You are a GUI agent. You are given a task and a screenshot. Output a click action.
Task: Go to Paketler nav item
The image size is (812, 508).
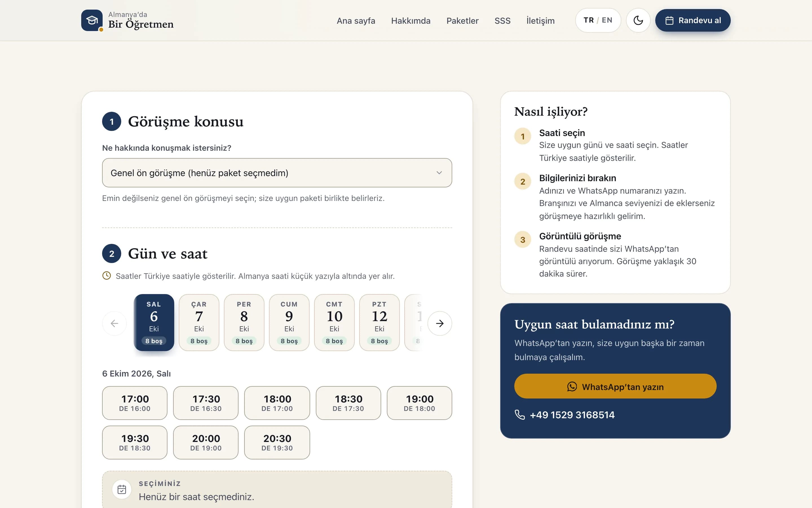click(462, 21)
